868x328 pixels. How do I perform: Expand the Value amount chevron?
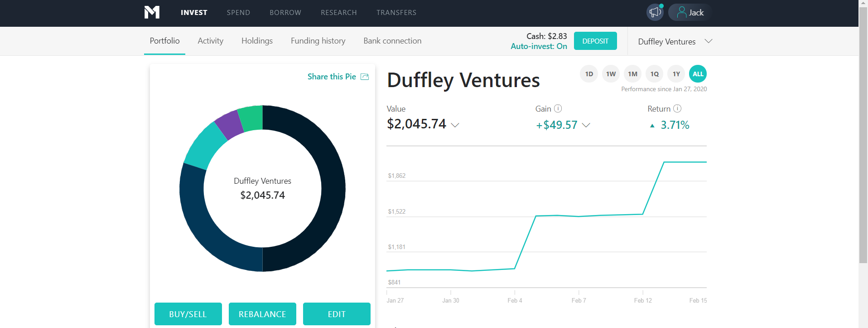(455, 125)
